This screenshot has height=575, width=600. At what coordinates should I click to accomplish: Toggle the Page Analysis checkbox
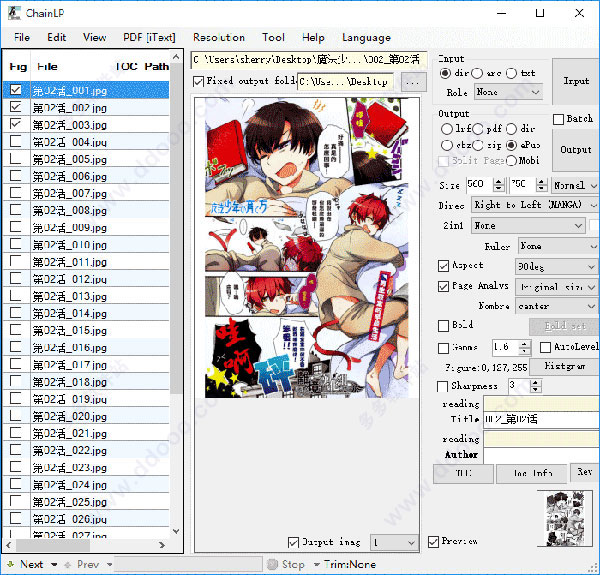[x=443, y=287]
